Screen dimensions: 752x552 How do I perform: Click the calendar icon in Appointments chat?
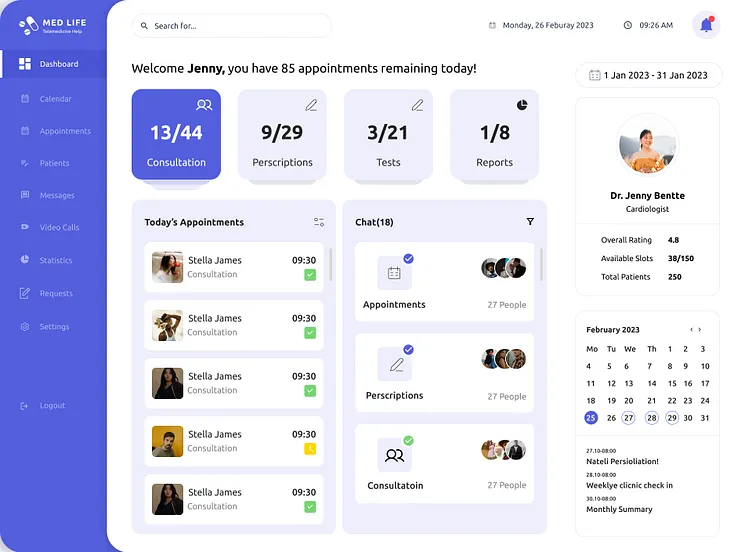(x=394, y=273)
